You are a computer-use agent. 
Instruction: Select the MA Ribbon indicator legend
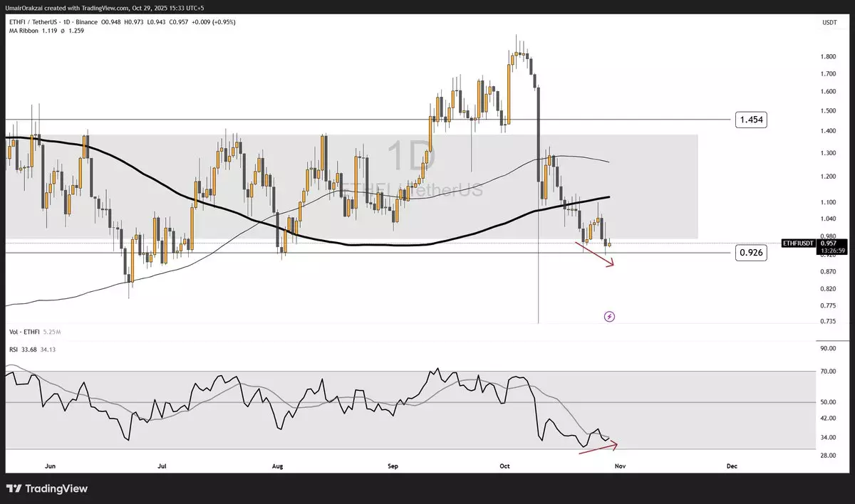click(24, 31)
